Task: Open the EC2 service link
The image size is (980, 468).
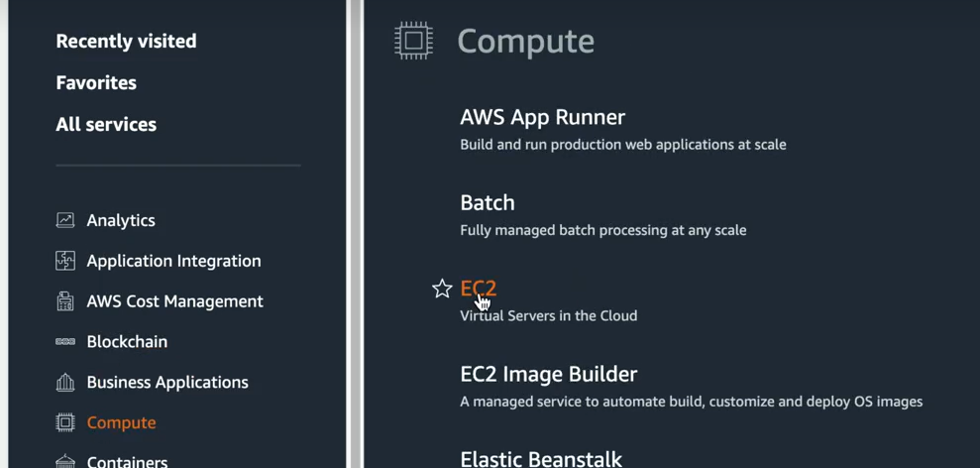Action: (479, 289)
